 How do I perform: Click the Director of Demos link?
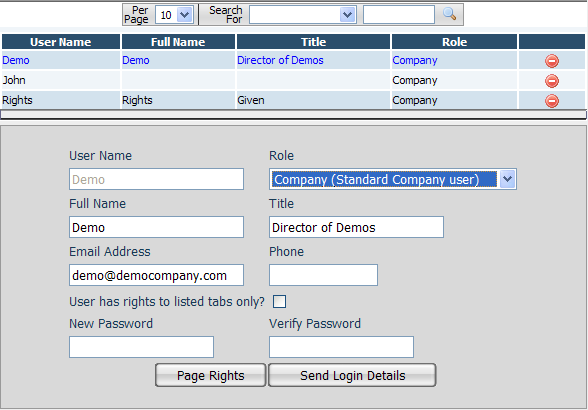[280, 60]
